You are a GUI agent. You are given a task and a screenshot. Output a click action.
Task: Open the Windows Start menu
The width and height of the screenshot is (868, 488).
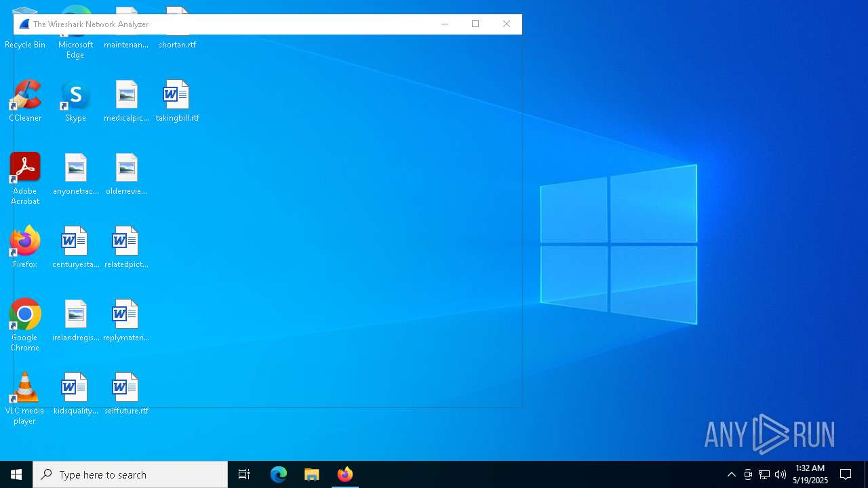coord(16,474)
